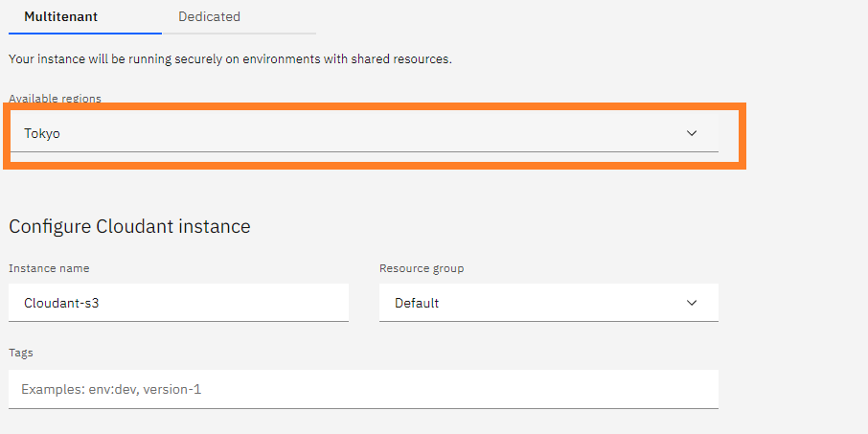Click the 'Cloudant-s3' text in the name field
Screen dimensions: 868x434
[61, 303]
